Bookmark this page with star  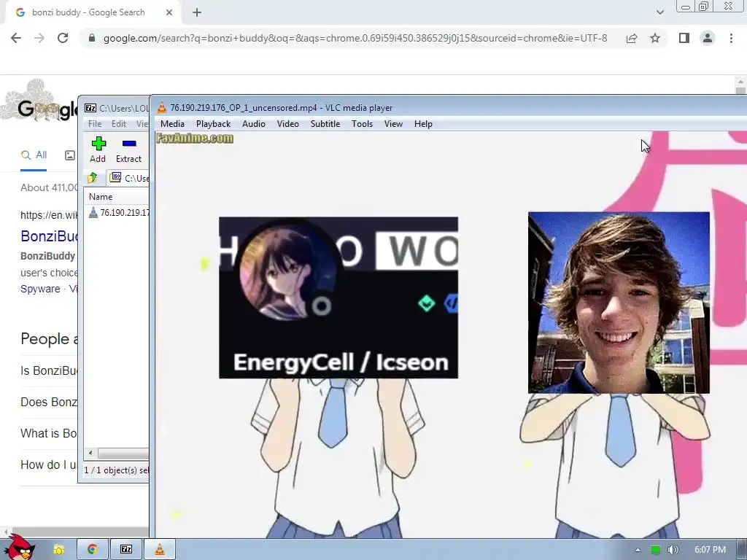[x=655, y=38]
